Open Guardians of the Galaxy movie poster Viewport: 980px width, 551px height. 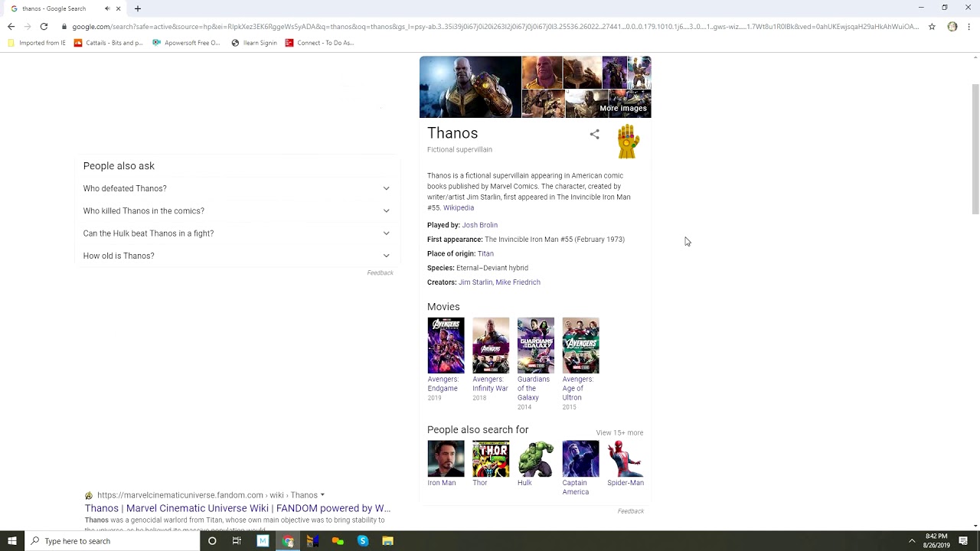click(536, 345)
